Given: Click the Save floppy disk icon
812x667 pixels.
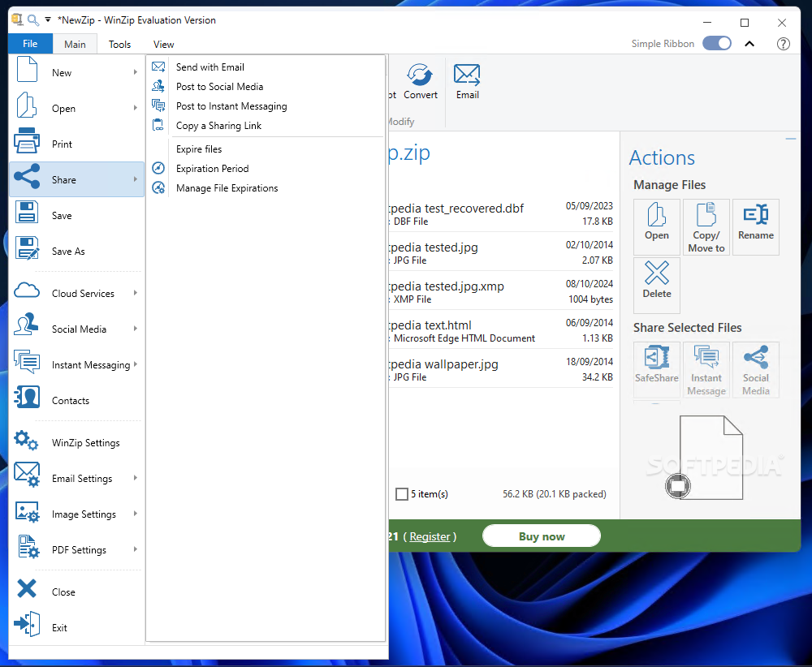Looking at the screenshot, I should point(27,212).
